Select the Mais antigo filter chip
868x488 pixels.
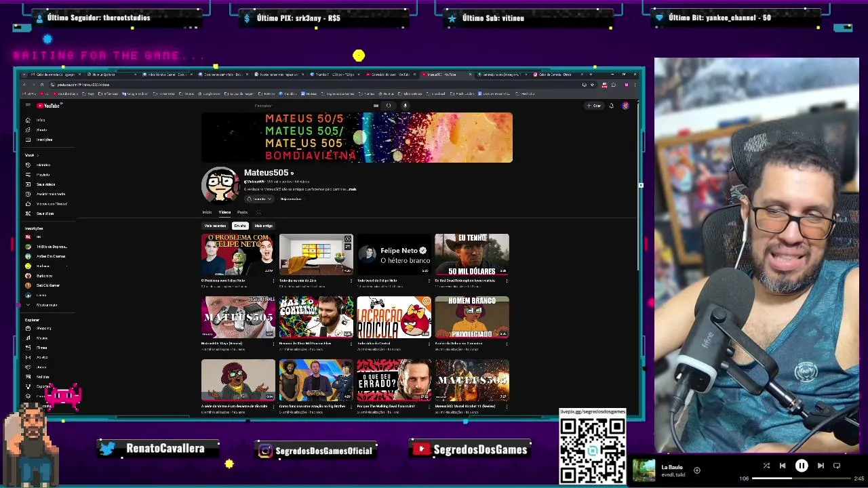263,226
